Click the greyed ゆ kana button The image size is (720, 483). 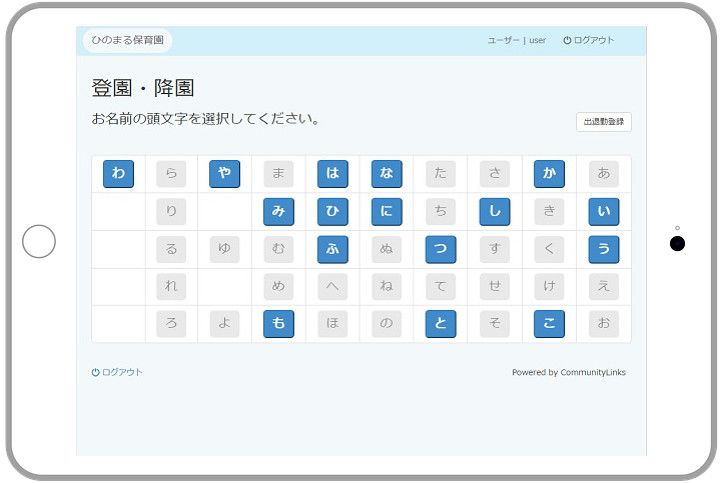(x=225, y=249)
